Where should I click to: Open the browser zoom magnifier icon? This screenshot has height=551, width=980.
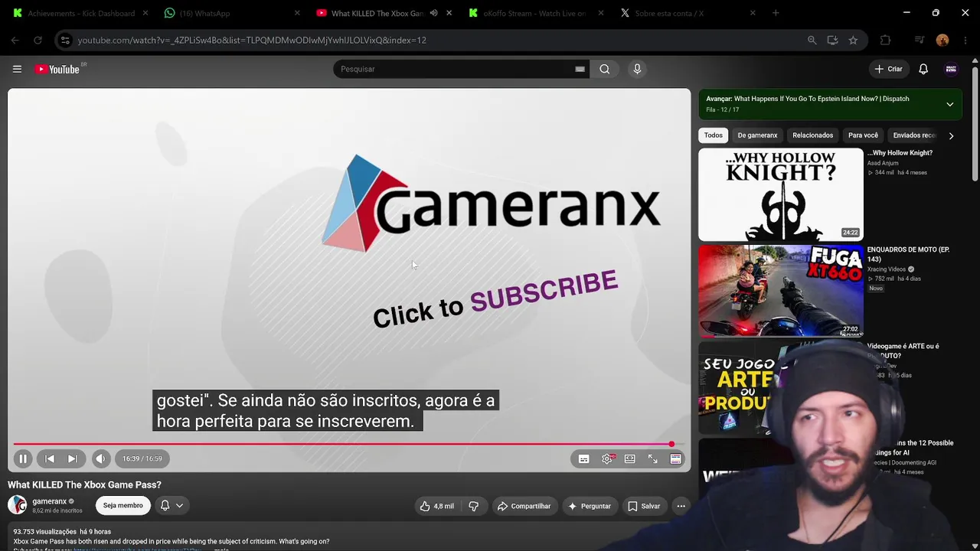pos(812,41)
